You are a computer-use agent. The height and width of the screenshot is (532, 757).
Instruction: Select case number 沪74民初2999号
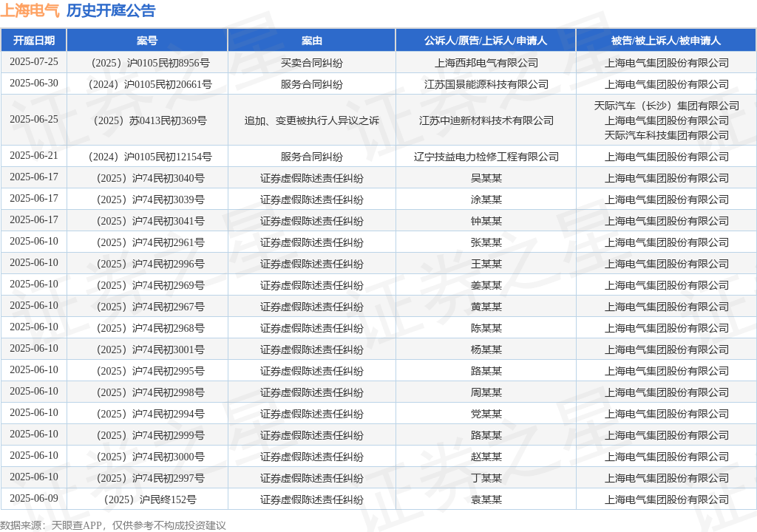tap(150, 435)
